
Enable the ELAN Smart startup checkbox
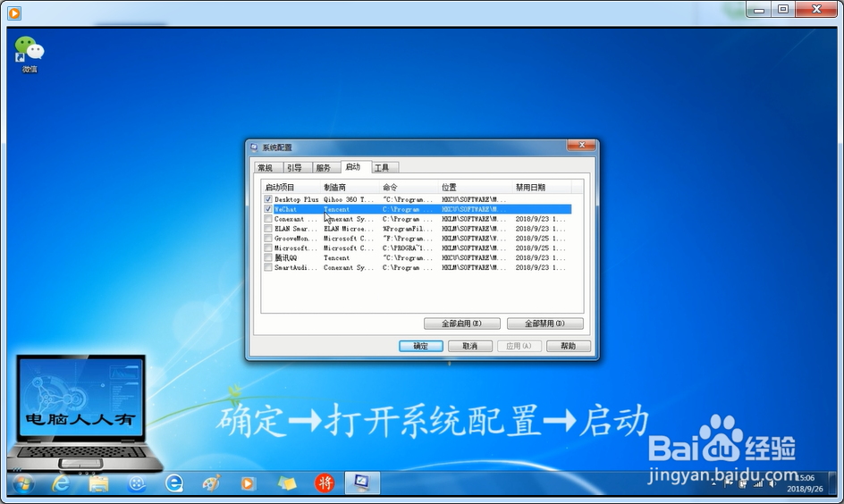pos(268,229)
